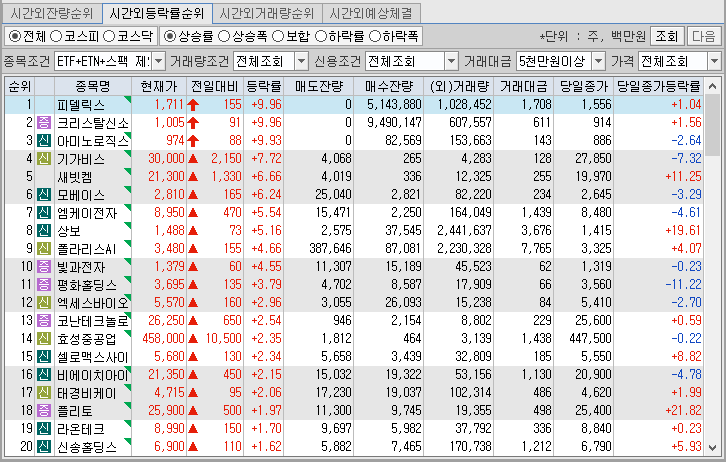The height and width of the screenshot is (462, 726).
Task: Click 신 badge on 폴라리스AI row
Action: 44,249
